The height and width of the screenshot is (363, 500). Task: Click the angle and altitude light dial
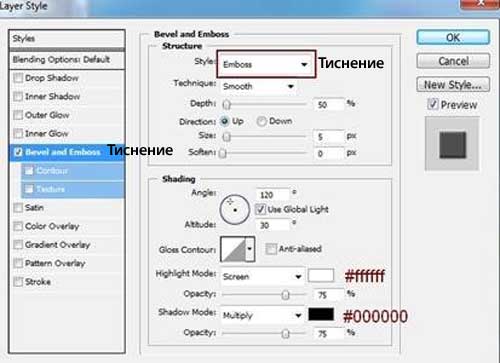pyautogui.click(x=235, y=210)
